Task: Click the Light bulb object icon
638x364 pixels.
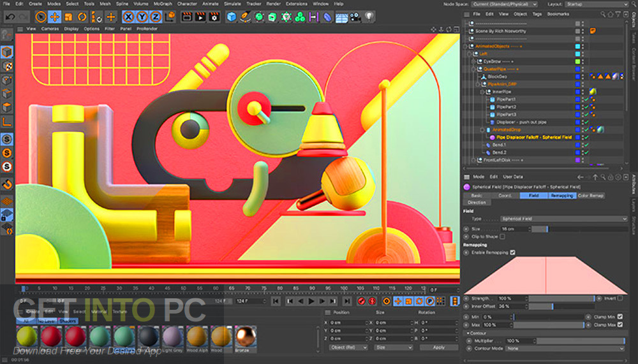Action: (368, 17)
